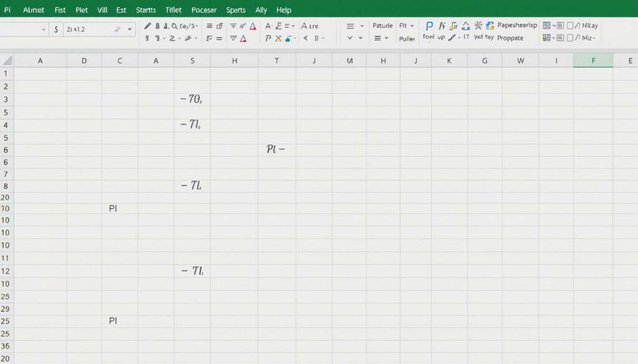Image resolution: width=638 pixels, height=364 pixels.
Task: Click the three-line align icon near pencil group
Action: coord(209,26)
